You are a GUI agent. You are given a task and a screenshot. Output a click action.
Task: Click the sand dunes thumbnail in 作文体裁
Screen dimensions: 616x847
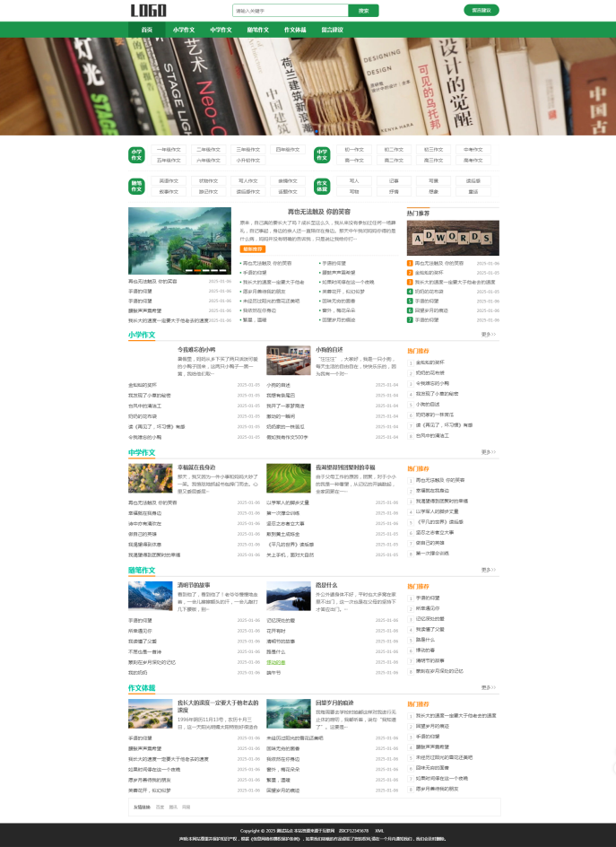150,713
